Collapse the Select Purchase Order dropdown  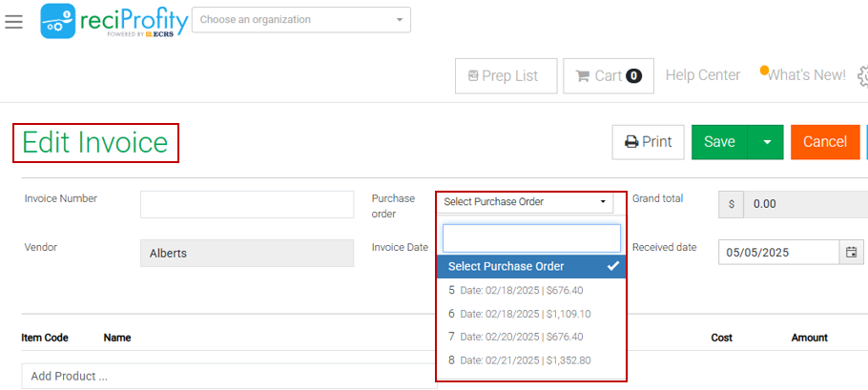pos(526,201)
